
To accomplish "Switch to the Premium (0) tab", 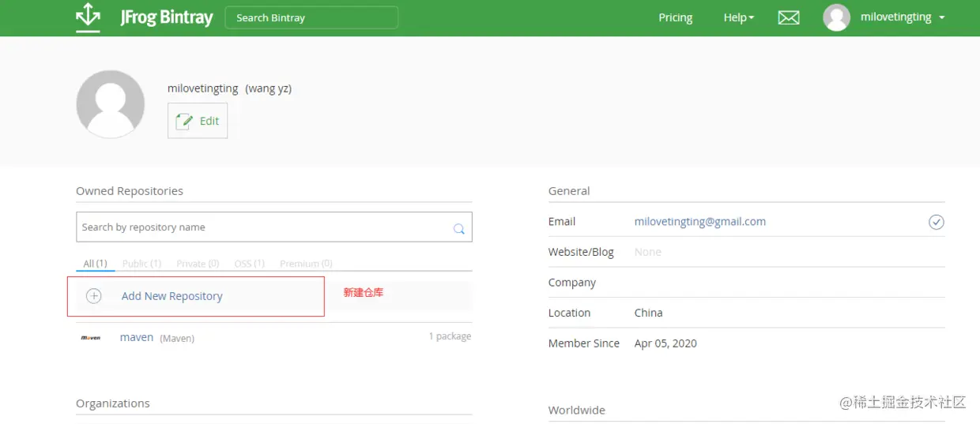I will pos(306,264).
